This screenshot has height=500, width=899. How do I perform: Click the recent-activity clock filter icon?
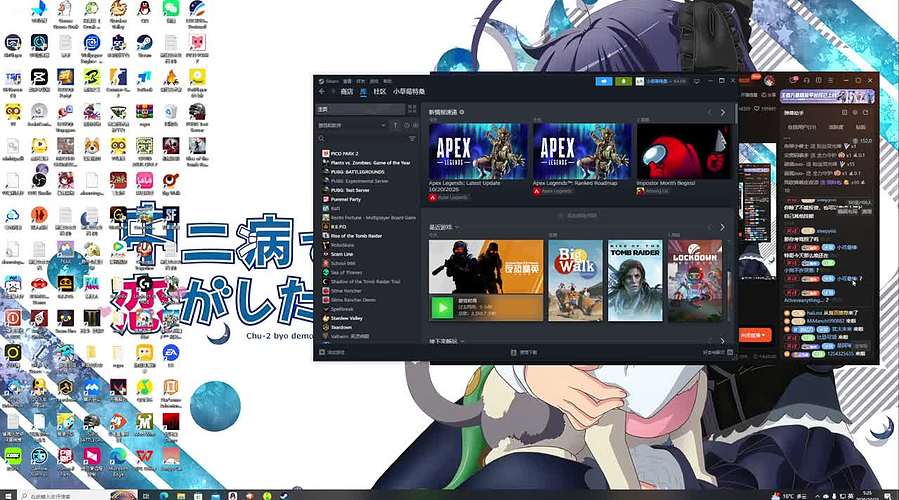[406, 125]
